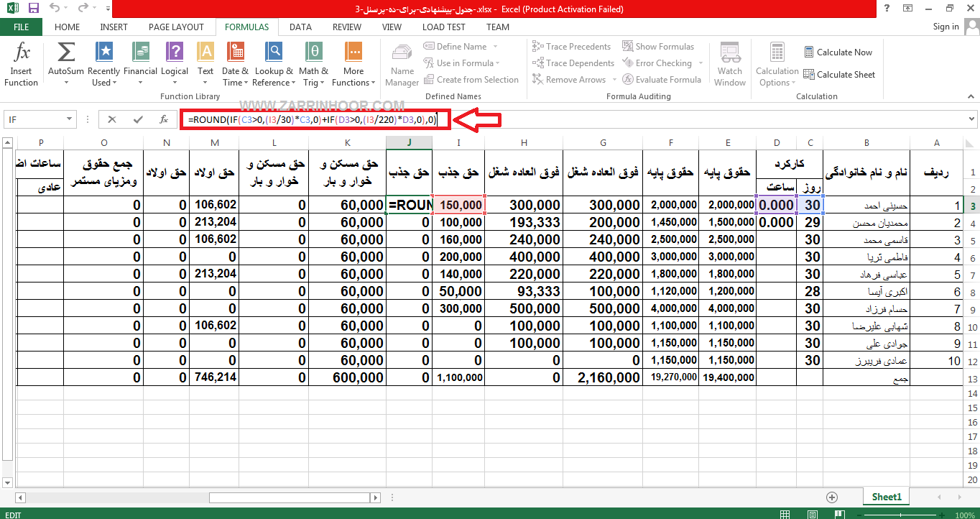Click the Sign in link

point(946,27)
